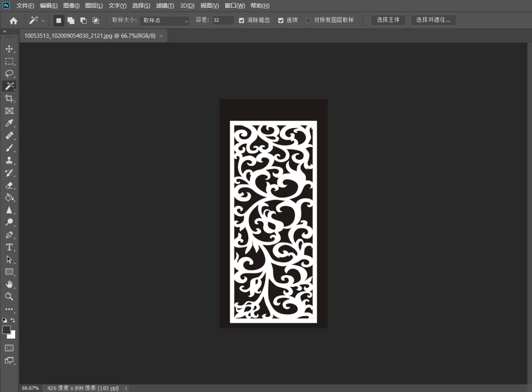The height and width of the screenshot is (392, 532).
Task: Open the 滤镜(T) filter menu
Action: 165,5
